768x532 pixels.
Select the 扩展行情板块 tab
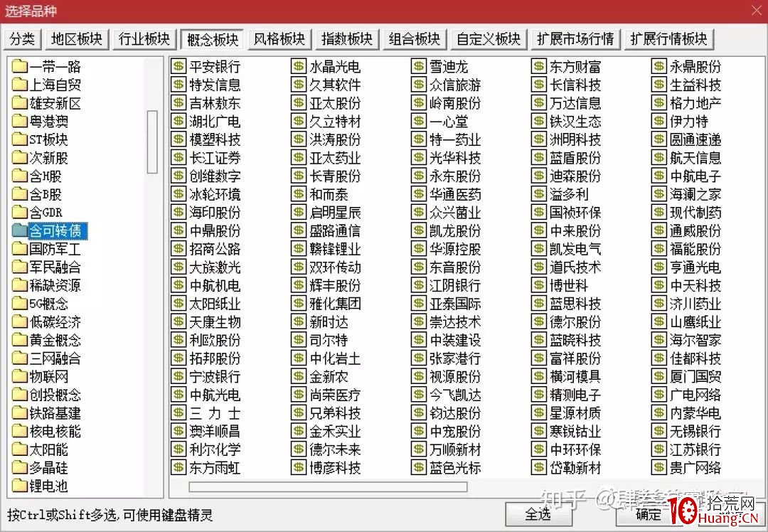coord(668,39)
